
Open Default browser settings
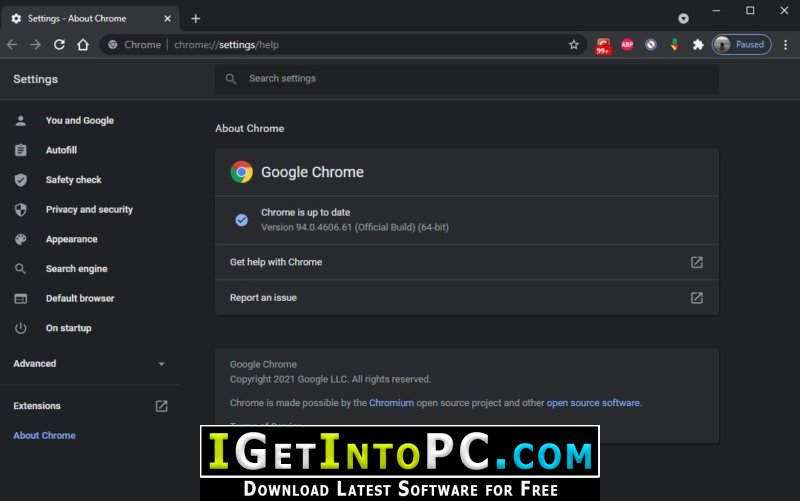click(x=80, y=298)
